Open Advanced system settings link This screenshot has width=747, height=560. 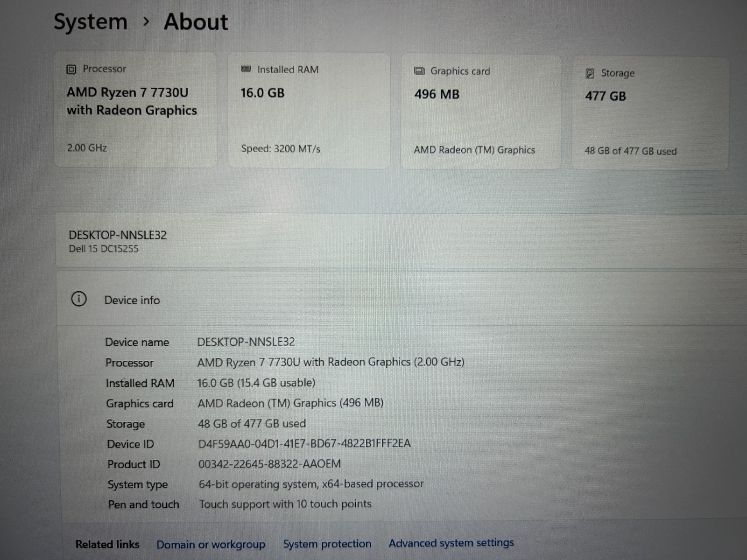(451, 543)
